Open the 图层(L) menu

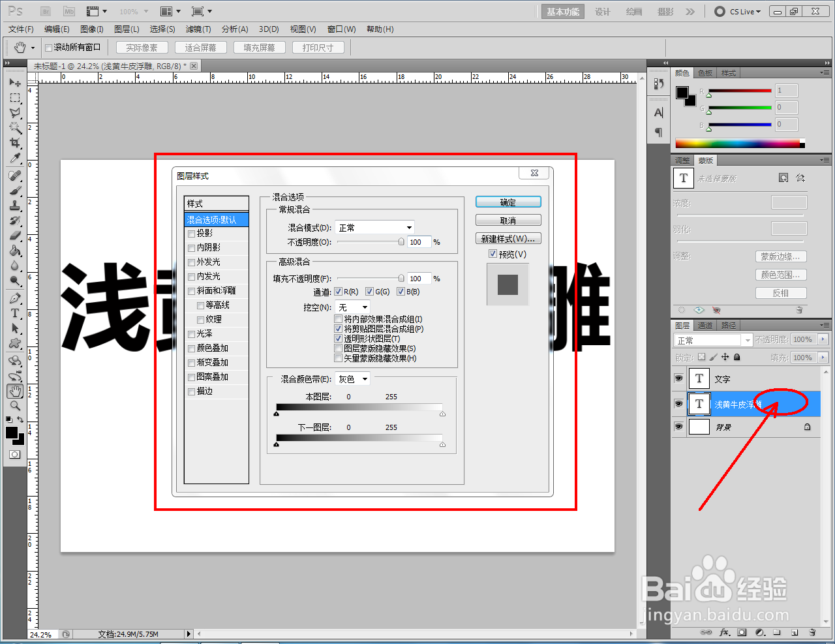[127, 29]
